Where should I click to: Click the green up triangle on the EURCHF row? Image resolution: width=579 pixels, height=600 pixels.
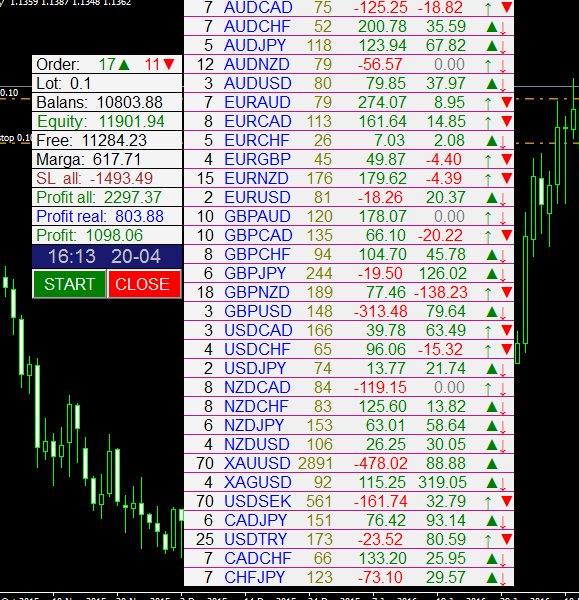(x=492, y=141)
